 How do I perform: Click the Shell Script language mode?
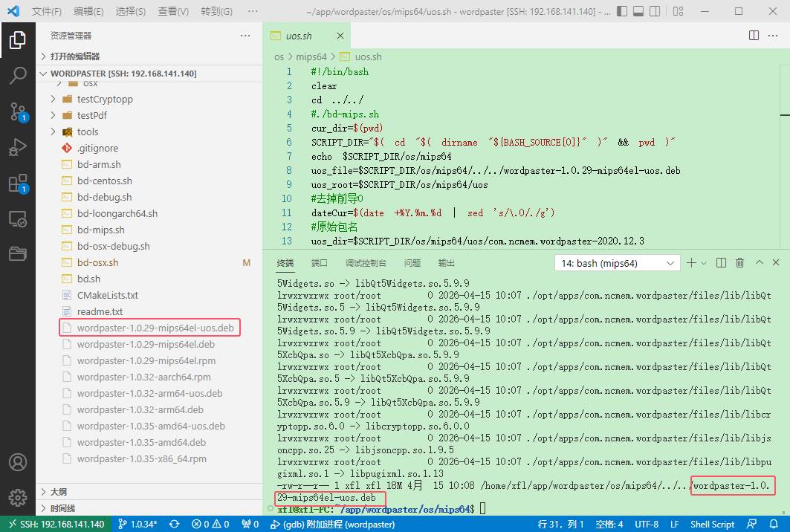pos(712,524)
